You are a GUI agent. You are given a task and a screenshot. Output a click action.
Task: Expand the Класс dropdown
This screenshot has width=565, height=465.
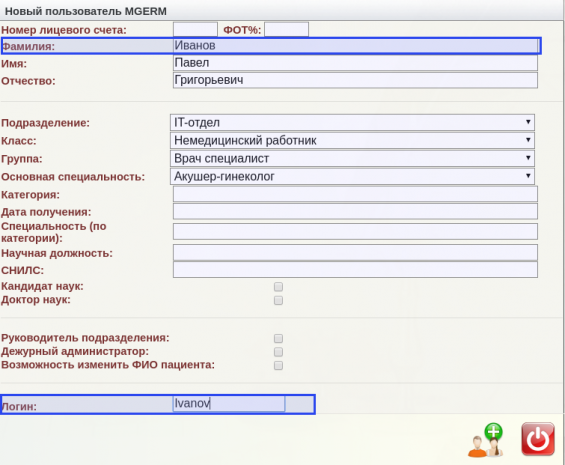(x=352, y=140)
